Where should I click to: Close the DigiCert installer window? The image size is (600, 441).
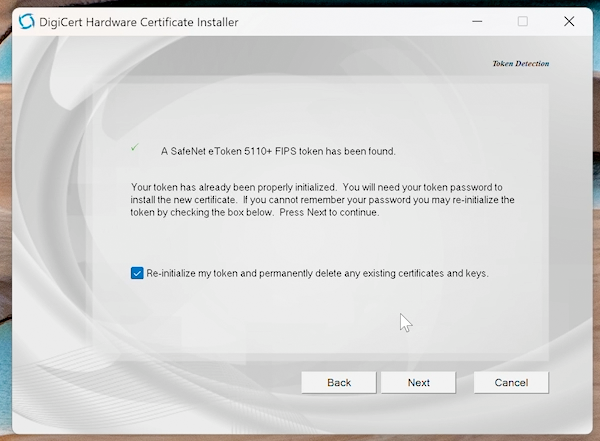pyautogui.click(x=568, y=21)
